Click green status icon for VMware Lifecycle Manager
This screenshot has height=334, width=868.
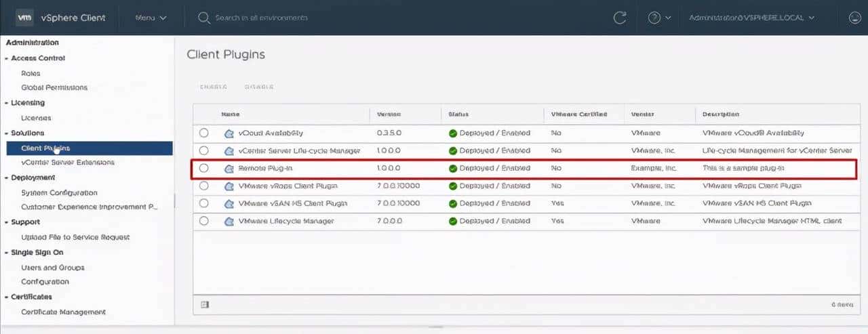click(x=453, y=221)
